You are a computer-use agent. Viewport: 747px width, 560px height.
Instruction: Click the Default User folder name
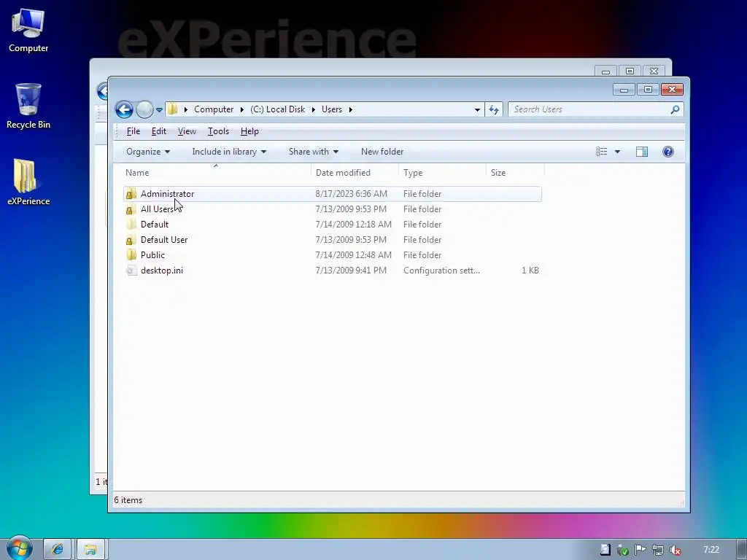pyautogui.click(x=164, y=239)
